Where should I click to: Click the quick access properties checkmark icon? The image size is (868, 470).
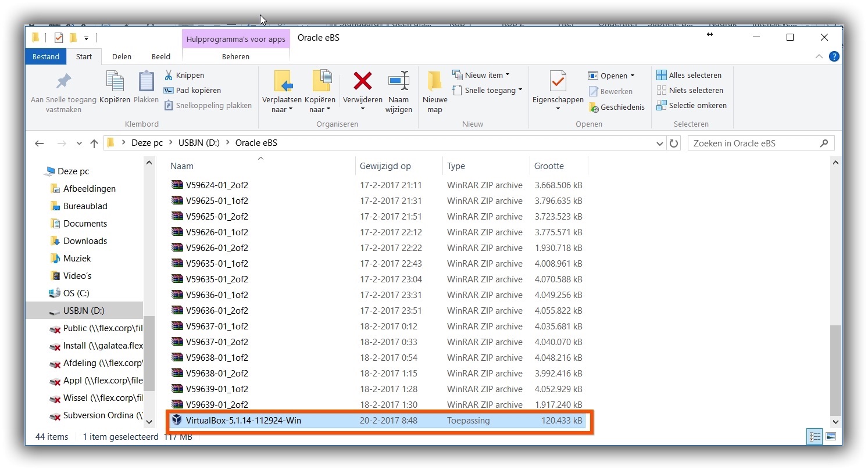click(x=58, y=38)
